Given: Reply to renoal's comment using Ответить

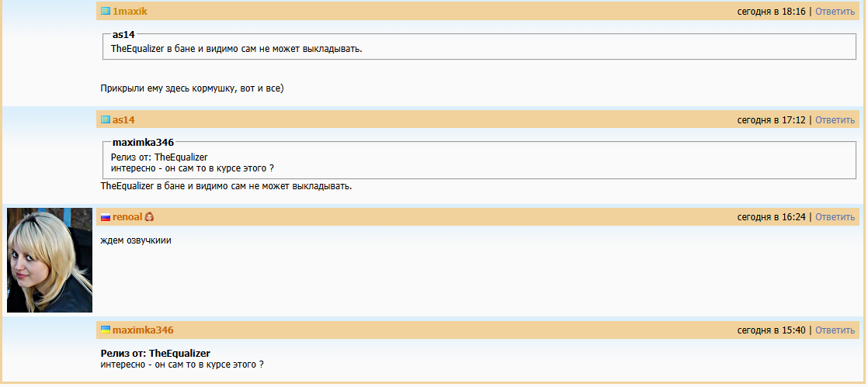Looking at the screenshot, I should tap(835, 217).
